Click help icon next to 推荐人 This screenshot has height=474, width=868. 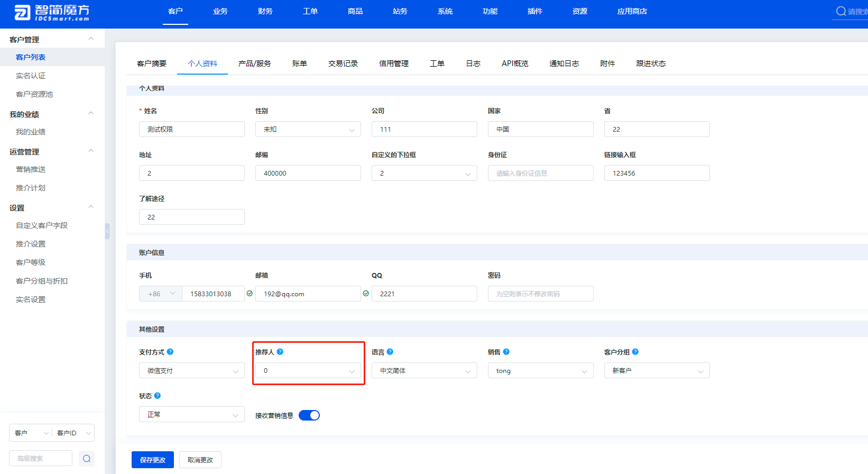[x=280, y=352]
